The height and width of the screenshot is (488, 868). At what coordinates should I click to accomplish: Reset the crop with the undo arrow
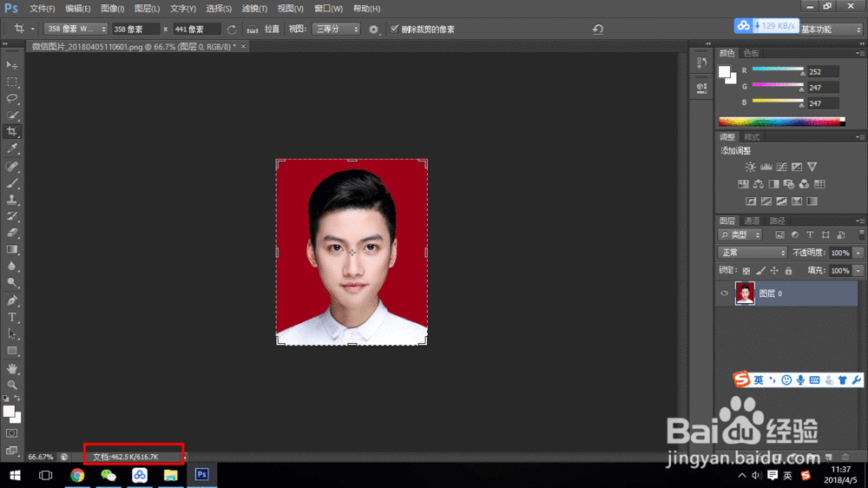tap(598, 29)
